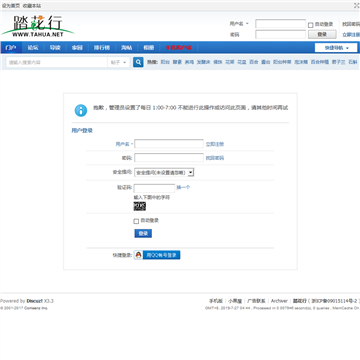Screen dimensions: 360x360
Task: Open the 论坛 forum tab
Action: click(x=33, y=48)
